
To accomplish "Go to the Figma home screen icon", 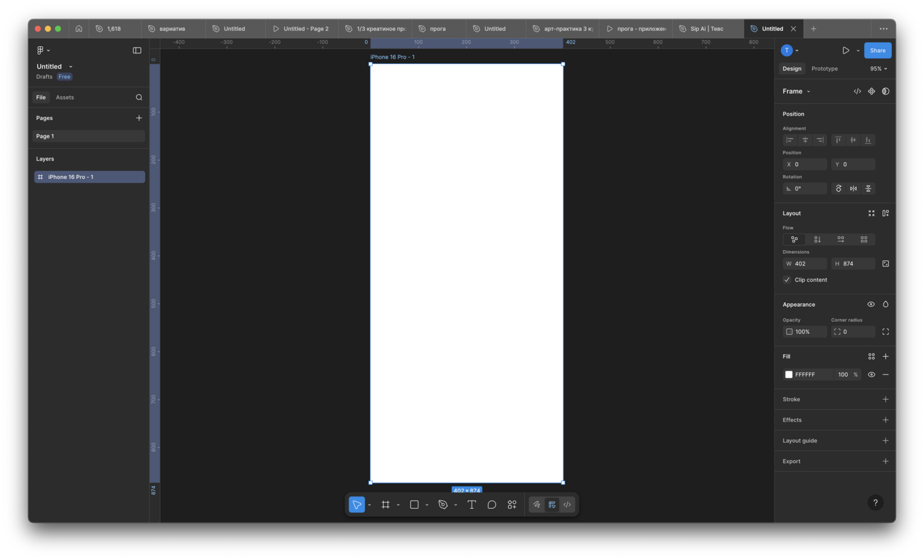I will click(78, 29).
